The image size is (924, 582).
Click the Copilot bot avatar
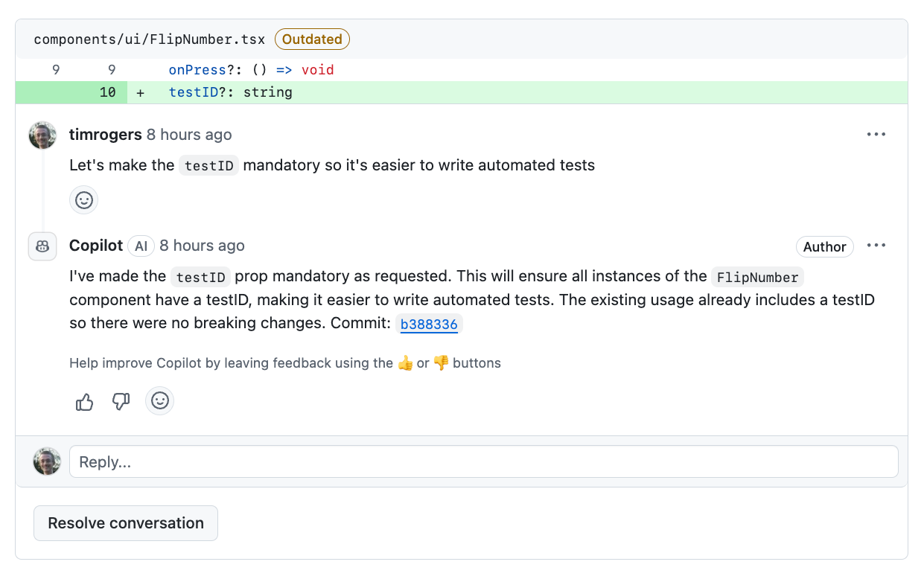click(x=42, y=246)
